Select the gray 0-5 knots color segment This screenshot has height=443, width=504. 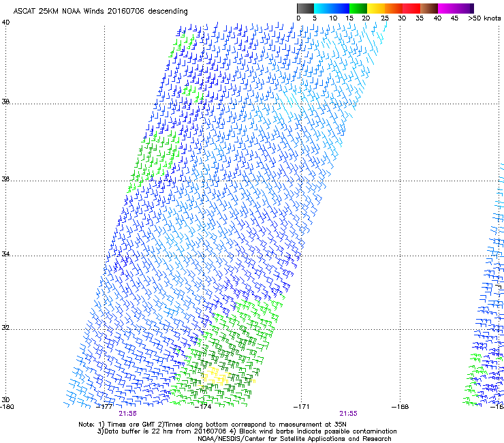[x=305, y=8]
